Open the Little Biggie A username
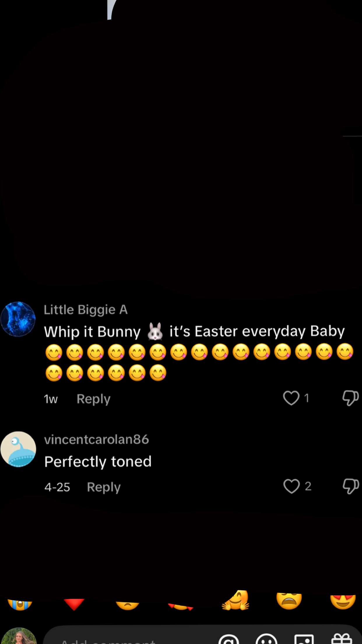 point(86,310)
